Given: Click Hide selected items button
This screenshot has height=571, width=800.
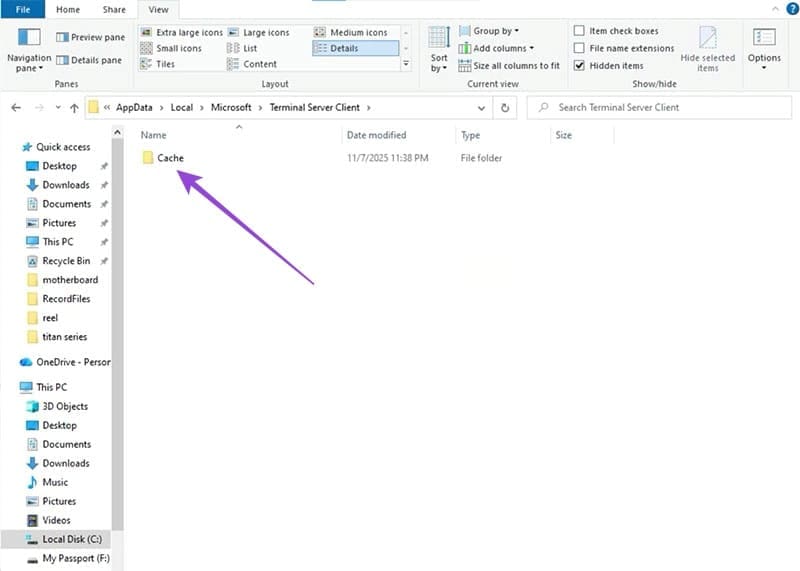Looking at the screenshot, I should [708, 49].
